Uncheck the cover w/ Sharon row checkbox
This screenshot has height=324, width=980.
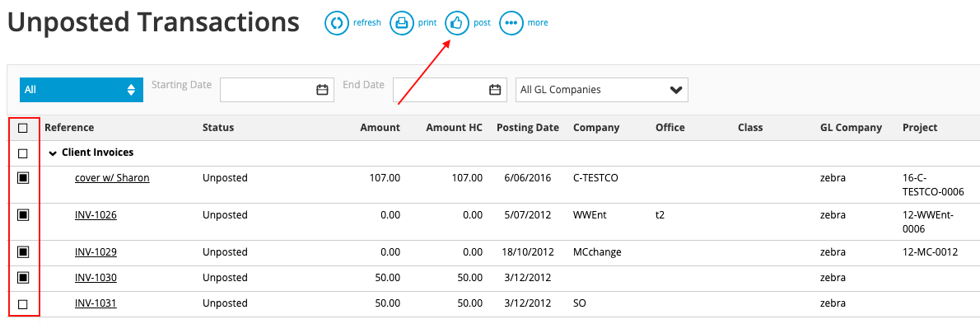coord(23,178)
